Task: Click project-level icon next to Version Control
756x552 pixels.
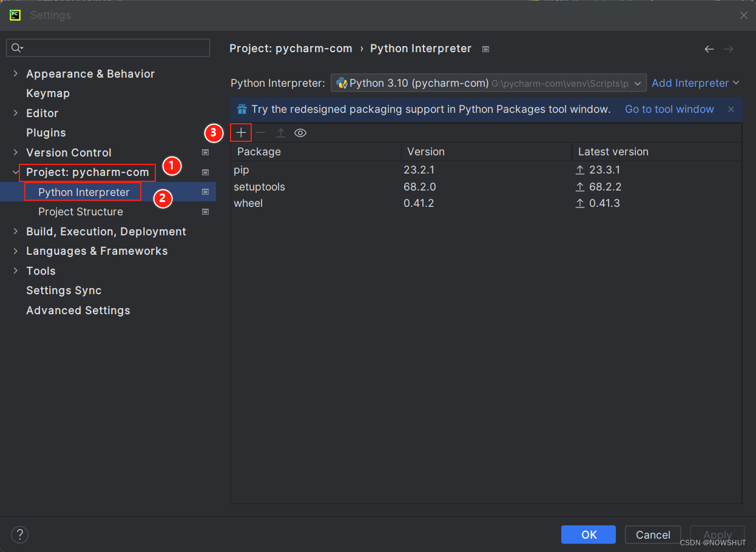Action: tap(205, 153)
